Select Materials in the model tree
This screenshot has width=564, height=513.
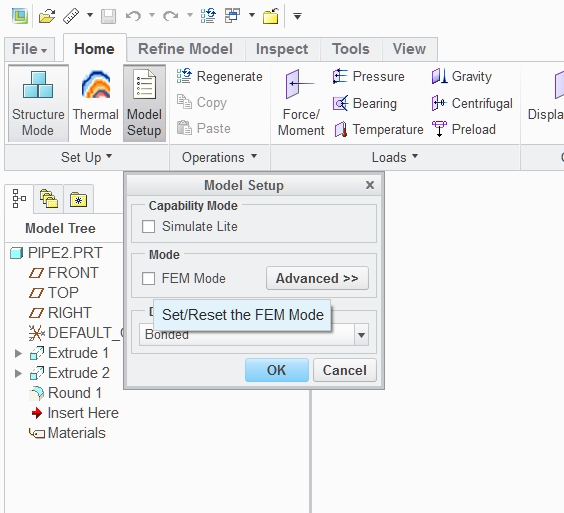click(67, 433)
